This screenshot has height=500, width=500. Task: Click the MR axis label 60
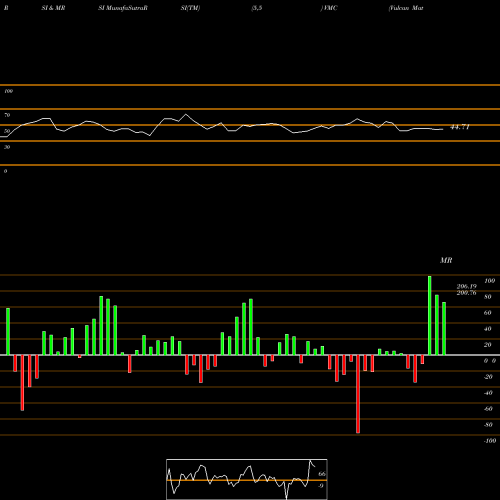488,313
